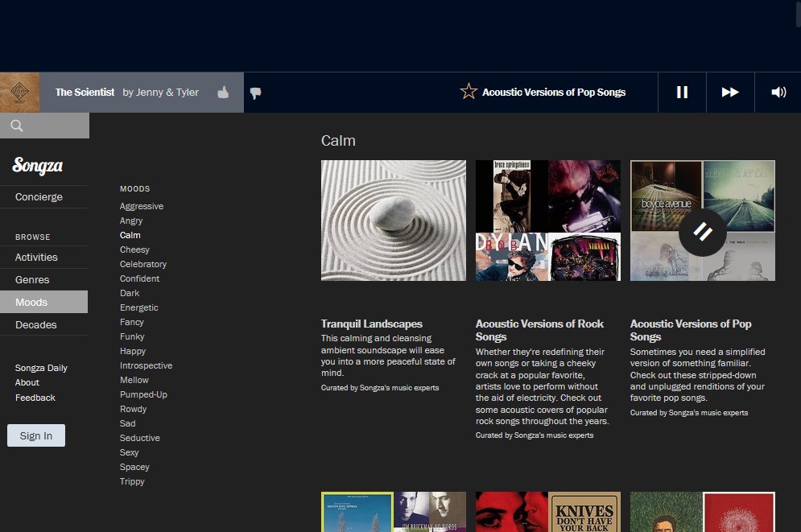
Task: Click the search input field
Action: (44, 126)
